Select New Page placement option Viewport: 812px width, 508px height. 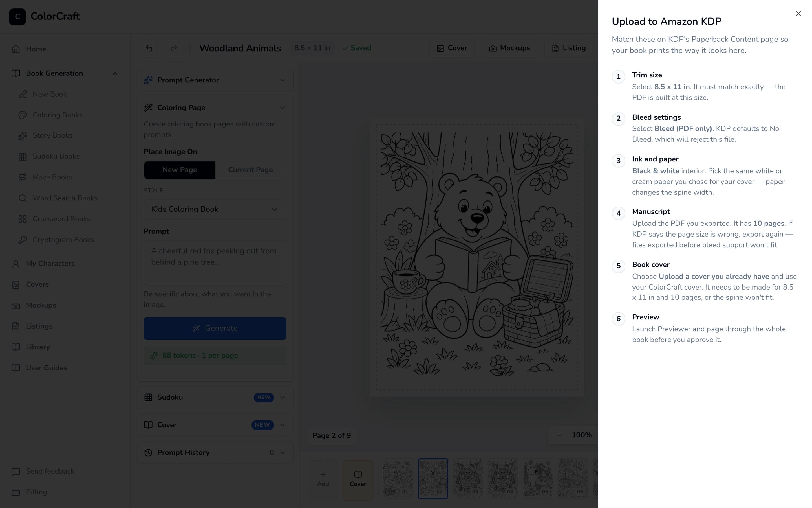click(180, 170)
